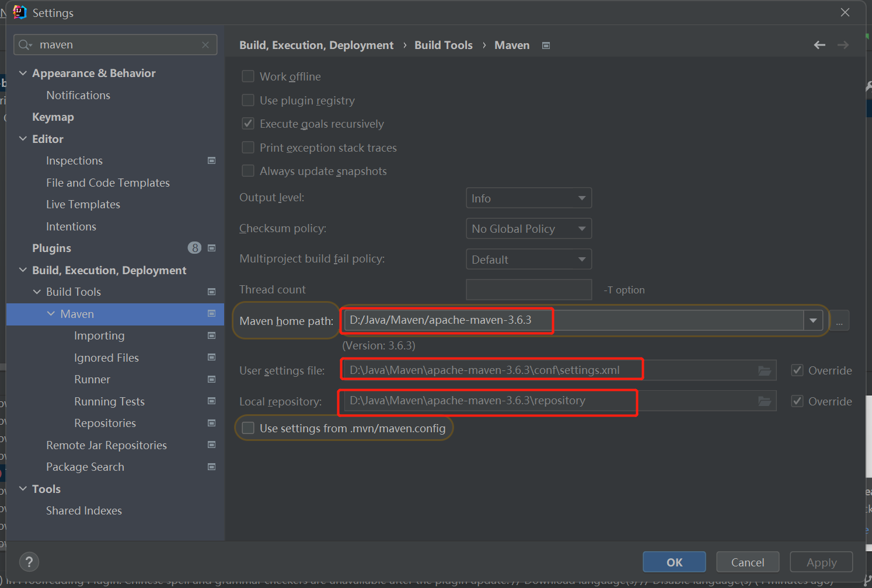Click project-level icon beside Maven breadcrumb
The height and width of the screenshot is (588, 872).
click(546, 45)
